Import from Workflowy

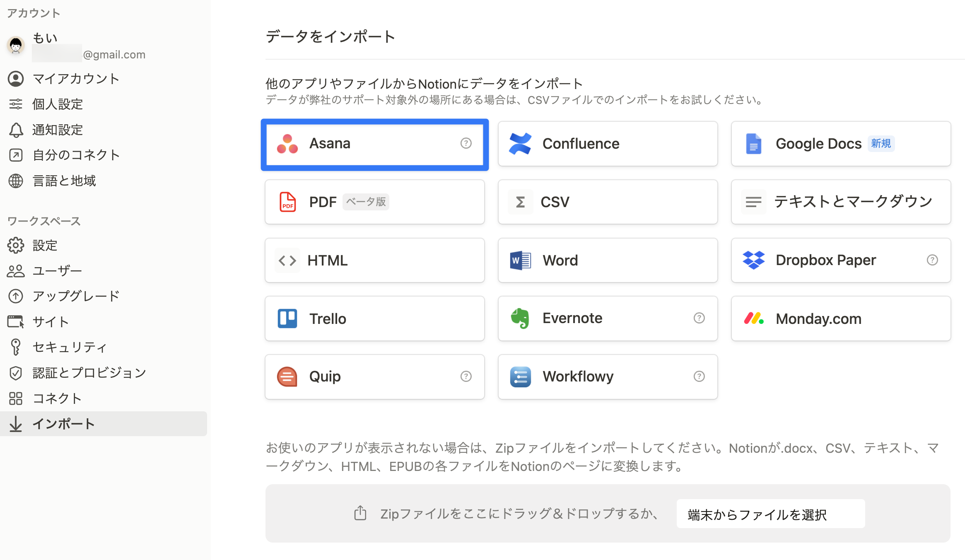pos(608,377)
